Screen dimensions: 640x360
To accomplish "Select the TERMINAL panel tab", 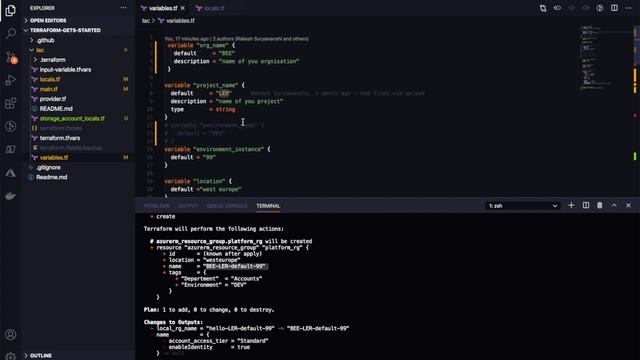I will tap(268, 206).
